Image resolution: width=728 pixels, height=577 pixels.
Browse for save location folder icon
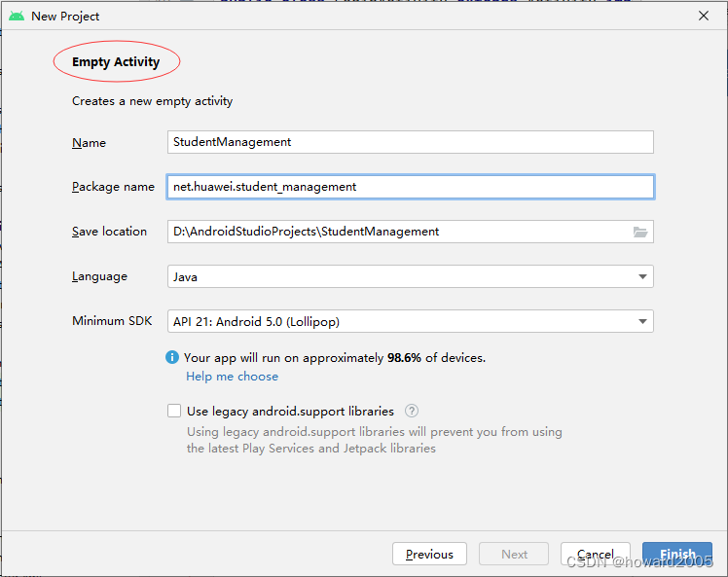pyautogui.click(x=639, y=232)
